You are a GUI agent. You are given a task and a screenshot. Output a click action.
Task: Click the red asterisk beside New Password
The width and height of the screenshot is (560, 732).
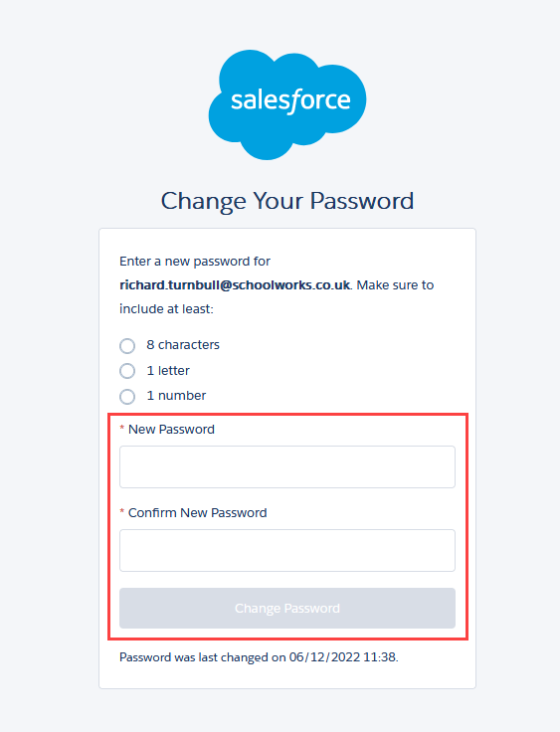122,428
